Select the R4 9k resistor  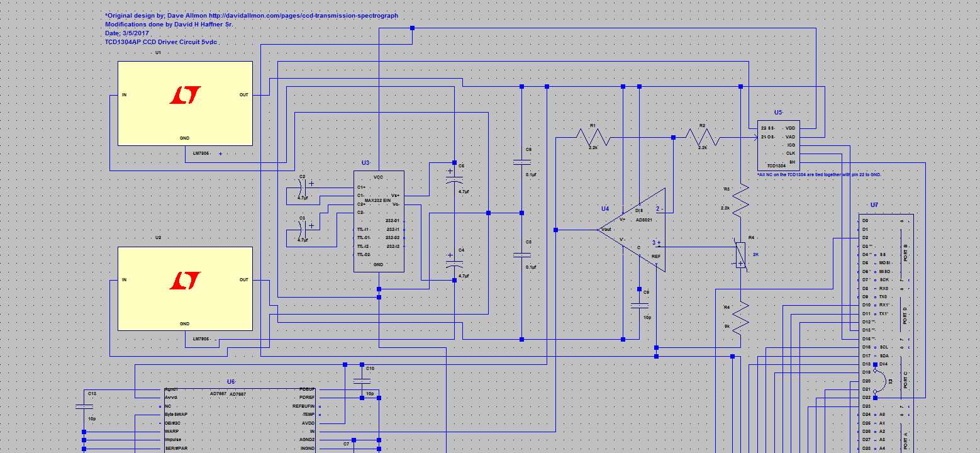[741, 317]
